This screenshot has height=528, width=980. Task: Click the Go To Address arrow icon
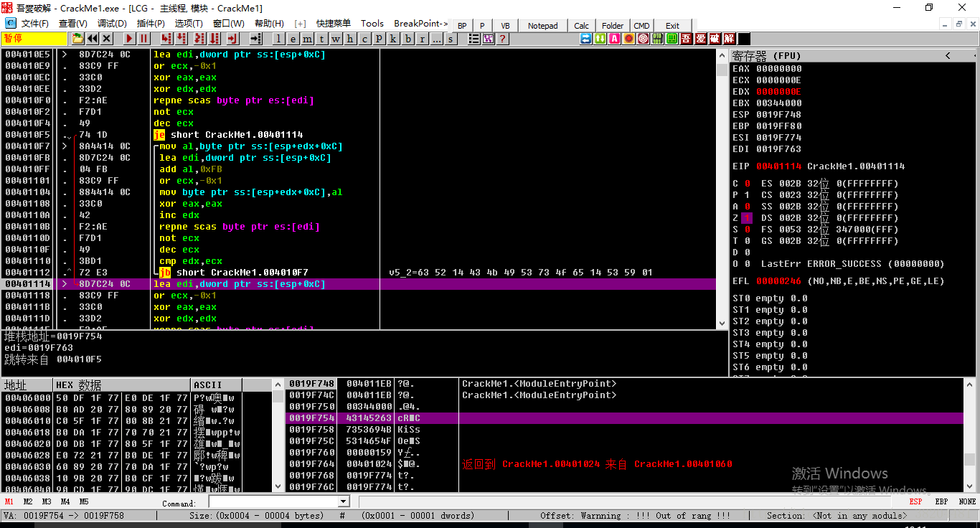point(255,39)
